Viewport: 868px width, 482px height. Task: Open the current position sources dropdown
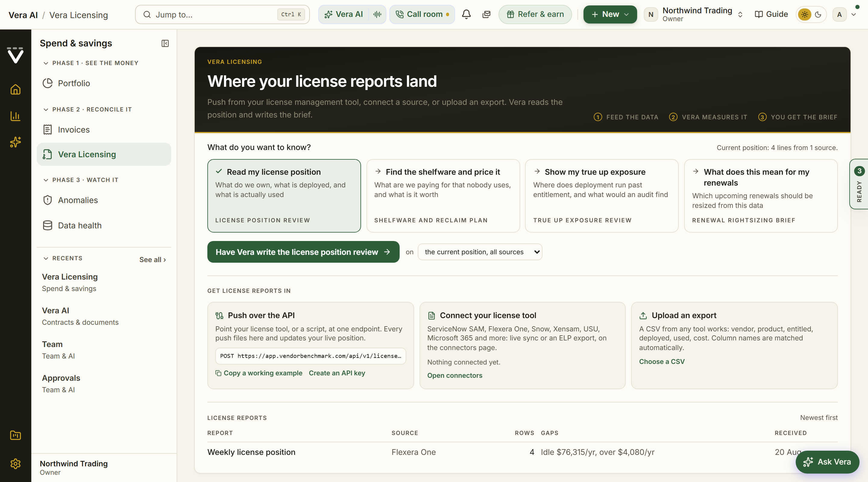[x=480, y=252]
